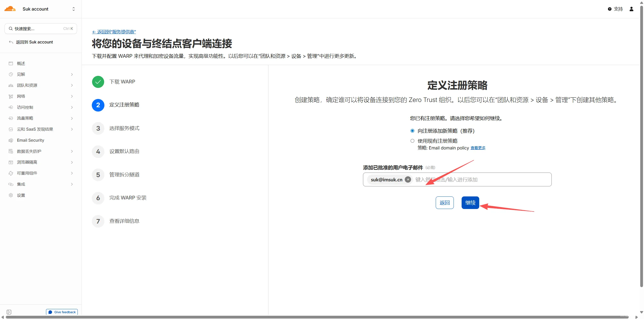Screen dimensions: 644x319
Task: Expand the 浏览器隔离 chevron
Action: tap(72, 162)
